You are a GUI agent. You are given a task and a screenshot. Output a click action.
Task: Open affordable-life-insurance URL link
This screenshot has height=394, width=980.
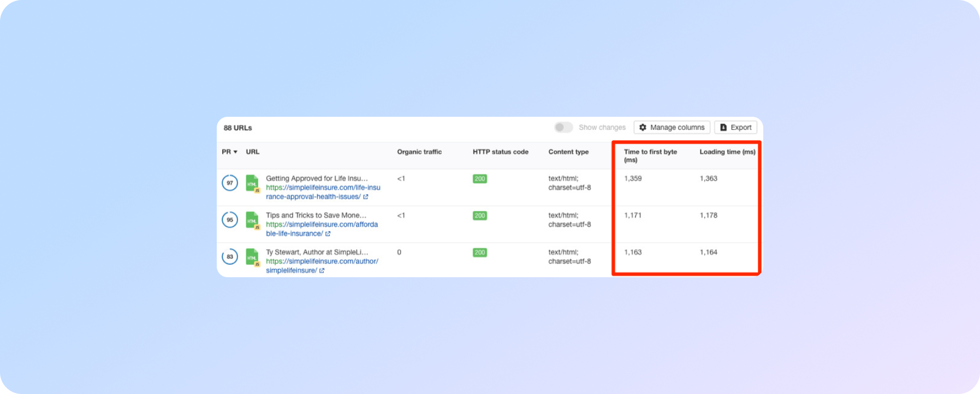pos(322,229)
